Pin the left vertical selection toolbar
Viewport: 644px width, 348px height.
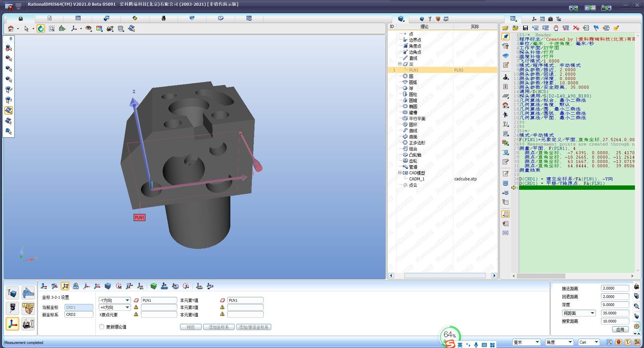(x=11, y=39)
